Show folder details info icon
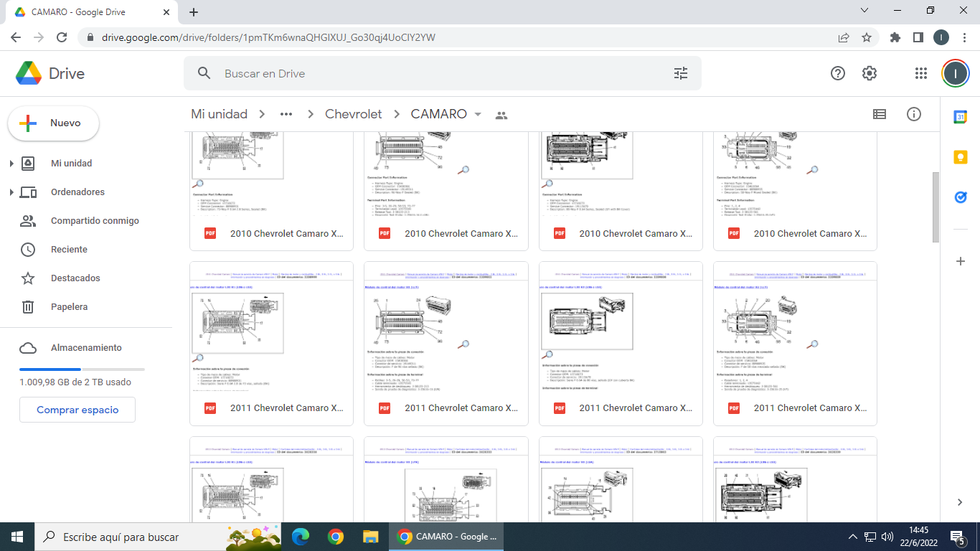This screenshot has height=551, width=980. coord(913,114)
